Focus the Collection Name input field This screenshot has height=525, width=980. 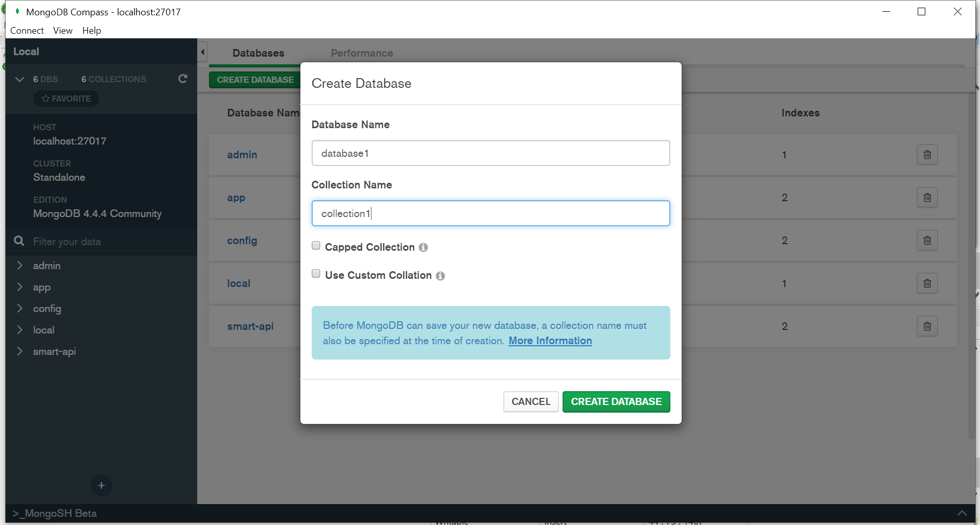pyautogui.click(x=491, y=213)
